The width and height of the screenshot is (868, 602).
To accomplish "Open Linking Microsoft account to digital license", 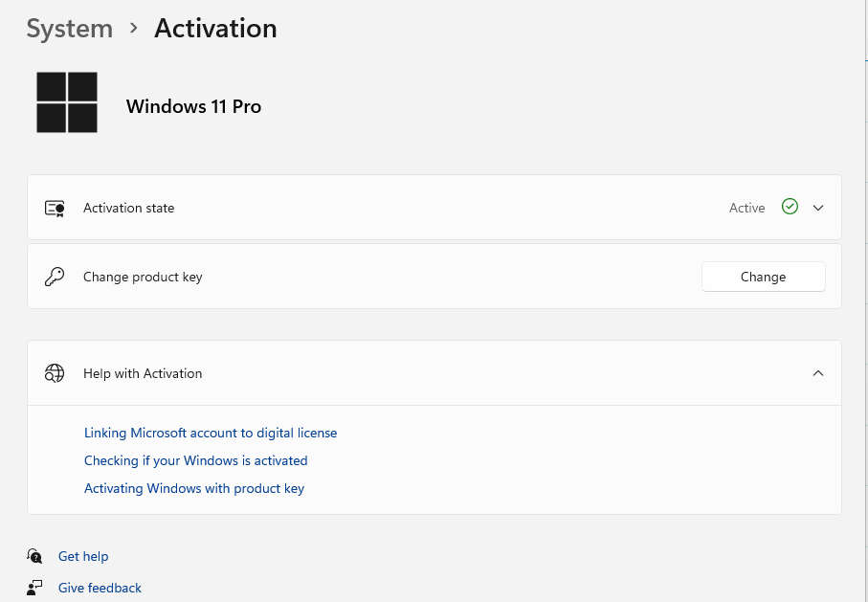I will [x=211, y=433].
